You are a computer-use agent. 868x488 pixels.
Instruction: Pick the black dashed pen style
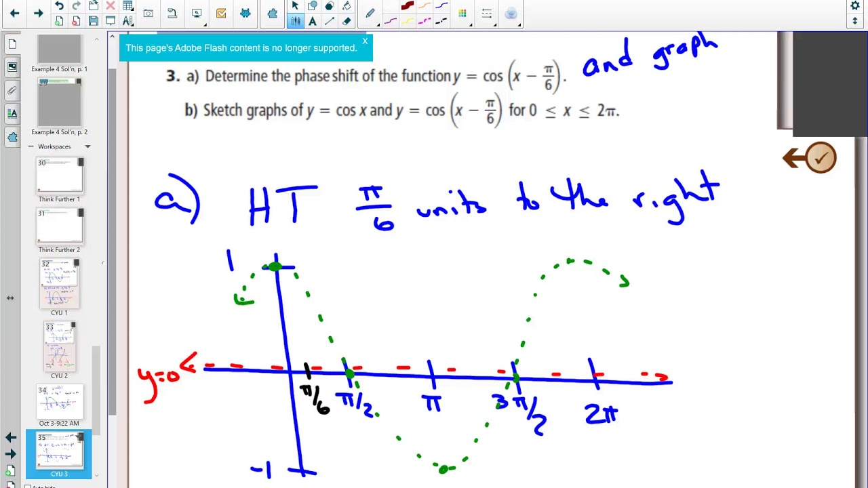(441, 21)
